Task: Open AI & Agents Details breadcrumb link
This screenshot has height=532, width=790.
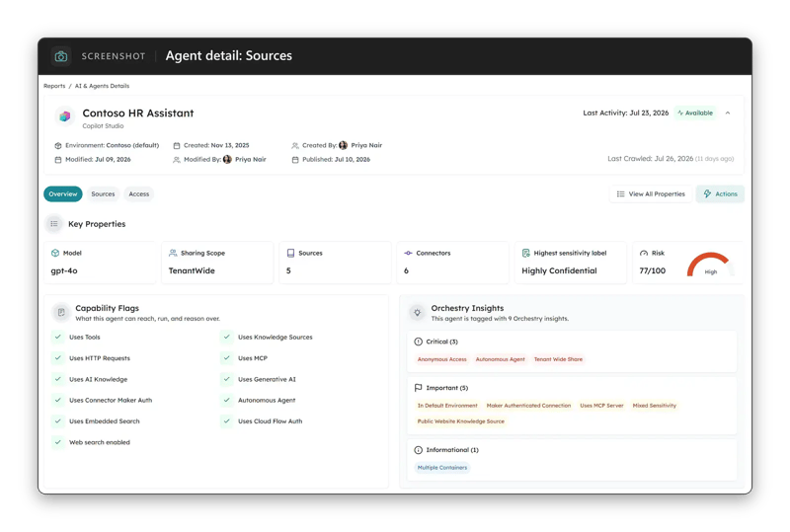Action: click(103, 86)
